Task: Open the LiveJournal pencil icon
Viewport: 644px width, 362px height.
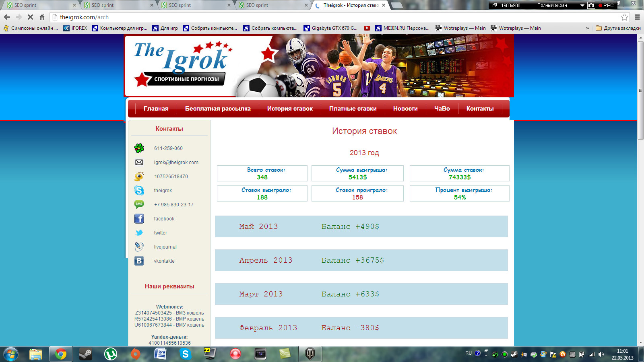Action: 139,247
